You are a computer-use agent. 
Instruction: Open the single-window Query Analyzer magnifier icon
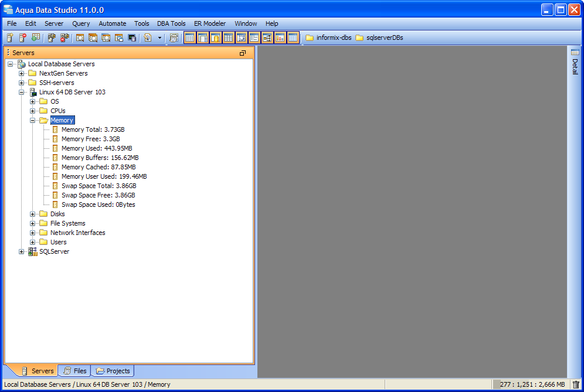[x=80, y=38]
